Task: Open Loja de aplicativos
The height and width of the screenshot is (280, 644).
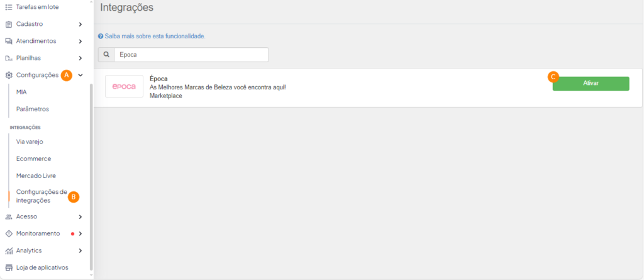Action: (42, 267)
